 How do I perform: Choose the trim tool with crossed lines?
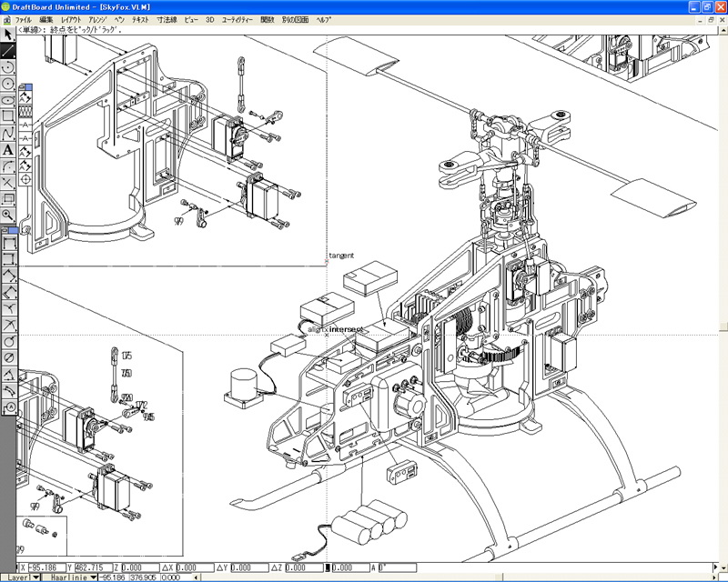8,183
